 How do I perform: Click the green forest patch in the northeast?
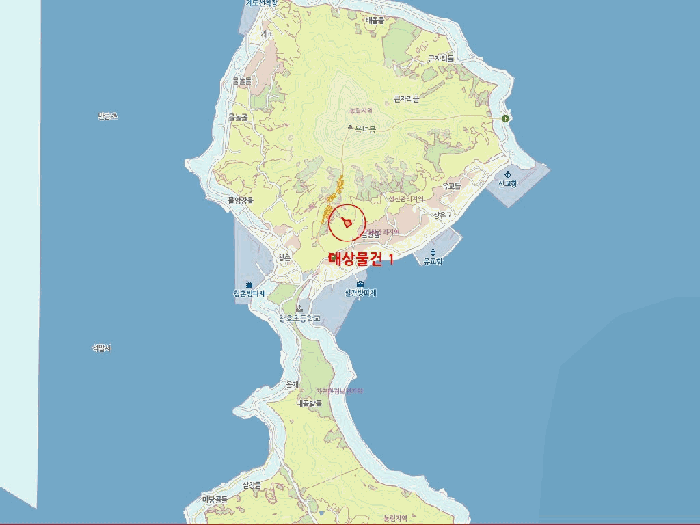(x=400, y=40)
